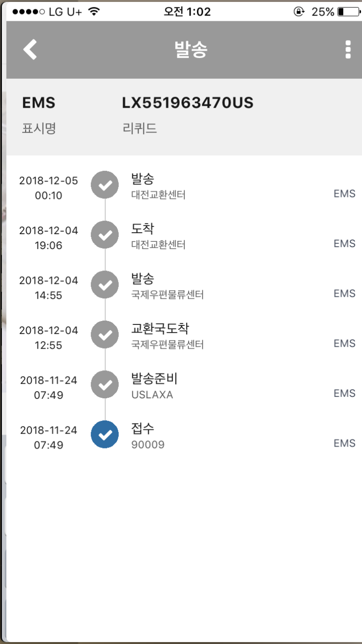The image size is (362, 644).
Task: Tap check icon for 발송준비 event
Action: 105,385
